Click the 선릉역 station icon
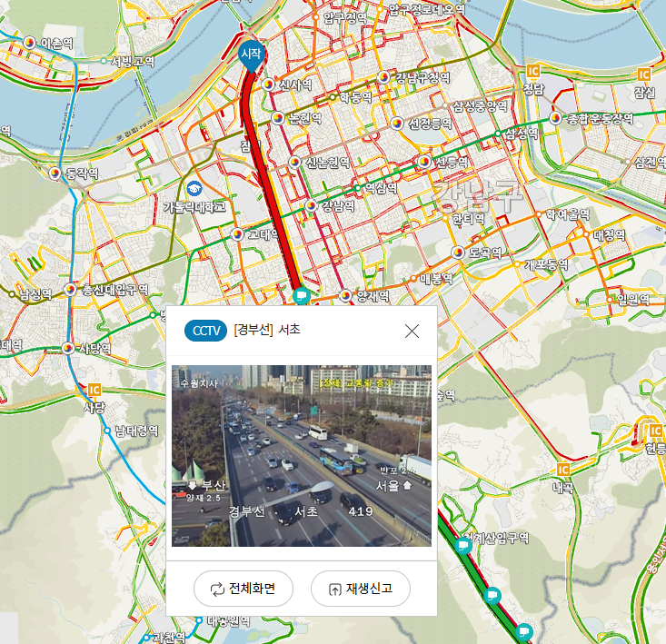The width and height of the screenshot is (666, 644). click(424, 162)
